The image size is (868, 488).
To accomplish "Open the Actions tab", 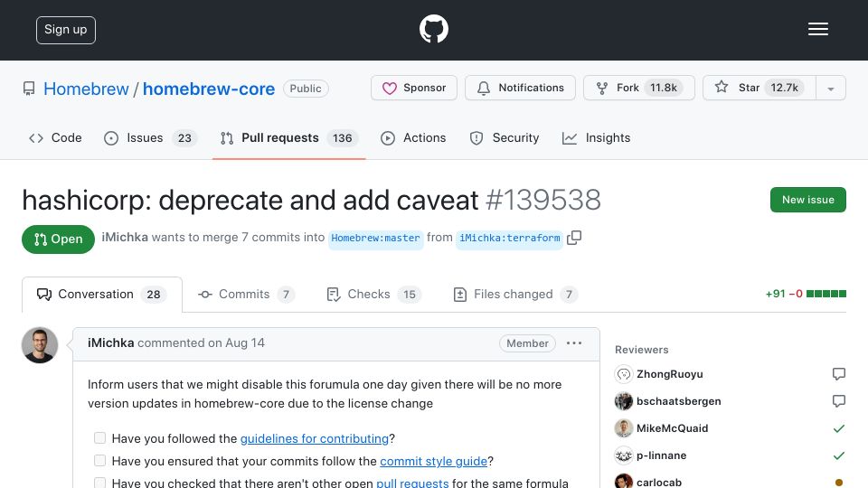I will tap(413, 137).
